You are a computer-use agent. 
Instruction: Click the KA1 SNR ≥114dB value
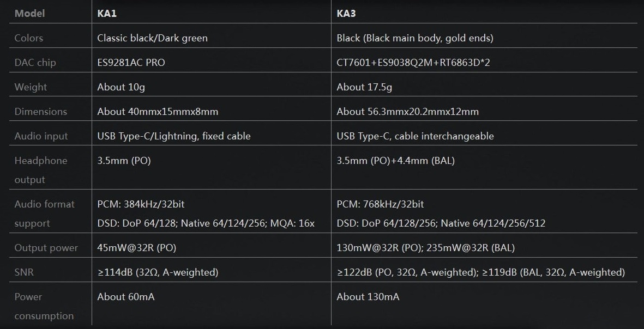[158, 272]
